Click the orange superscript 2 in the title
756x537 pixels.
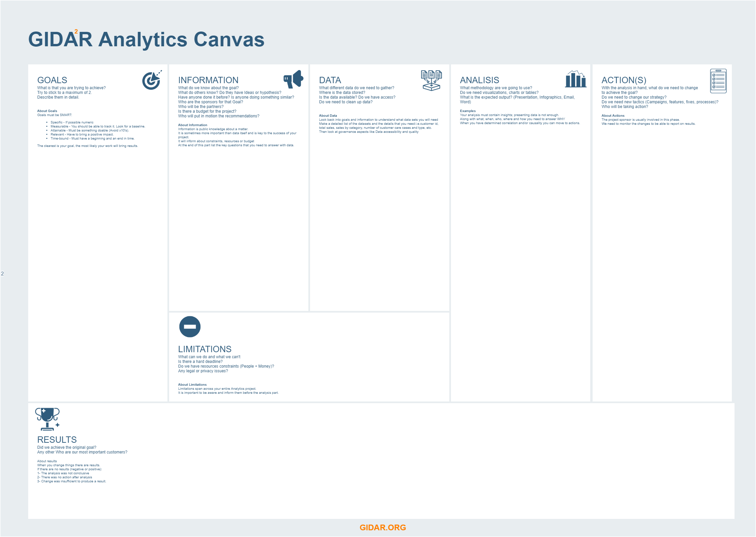point(77,32)
